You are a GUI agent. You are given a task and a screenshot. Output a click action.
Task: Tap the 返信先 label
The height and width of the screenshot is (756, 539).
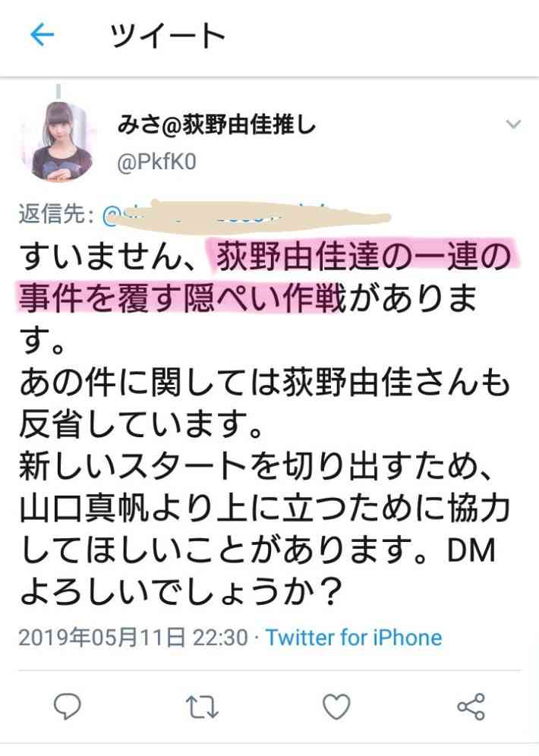[55, 213]
